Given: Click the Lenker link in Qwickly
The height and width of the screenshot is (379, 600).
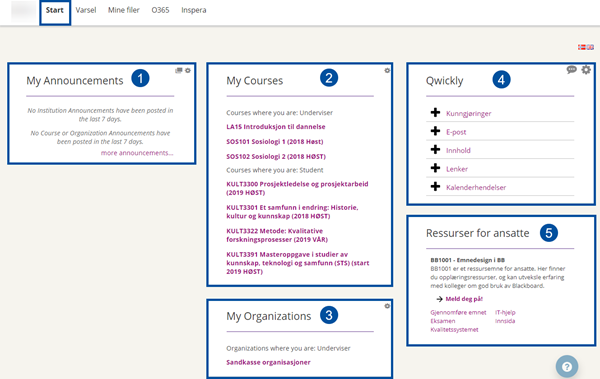Looking at the screenshot, I should tap(457, 169).
